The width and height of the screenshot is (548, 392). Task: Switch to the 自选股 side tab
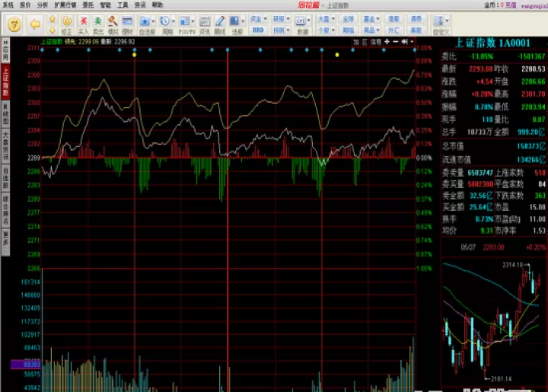point(5,178)
